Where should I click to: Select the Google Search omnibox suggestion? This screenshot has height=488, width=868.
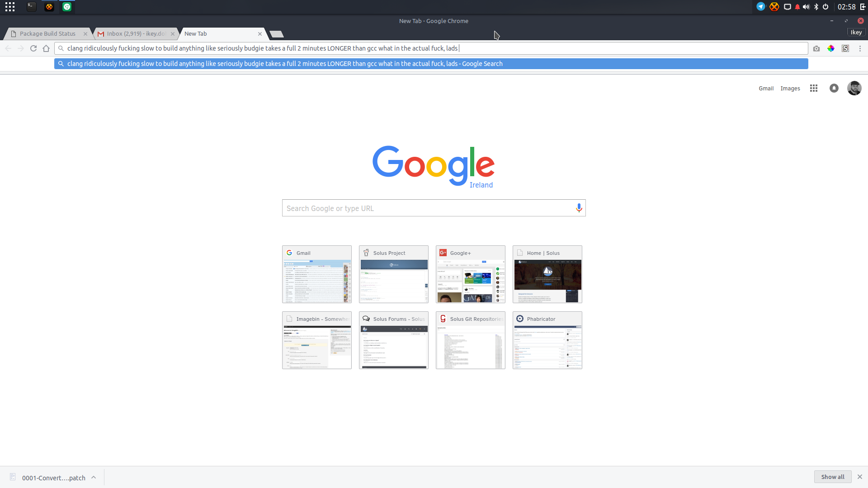pos(431,64)
